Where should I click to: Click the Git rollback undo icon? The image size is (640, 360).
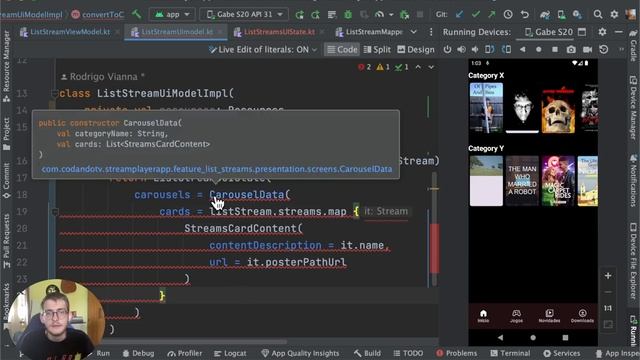click(x=524, y=15)
